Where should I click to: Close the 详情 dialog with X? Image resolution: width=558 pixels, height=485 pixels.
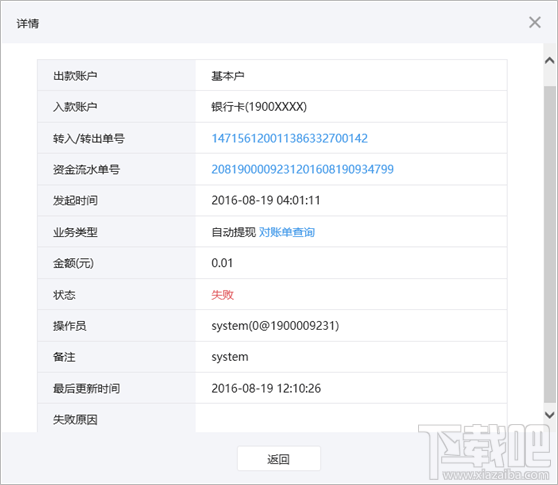(535, 22)
